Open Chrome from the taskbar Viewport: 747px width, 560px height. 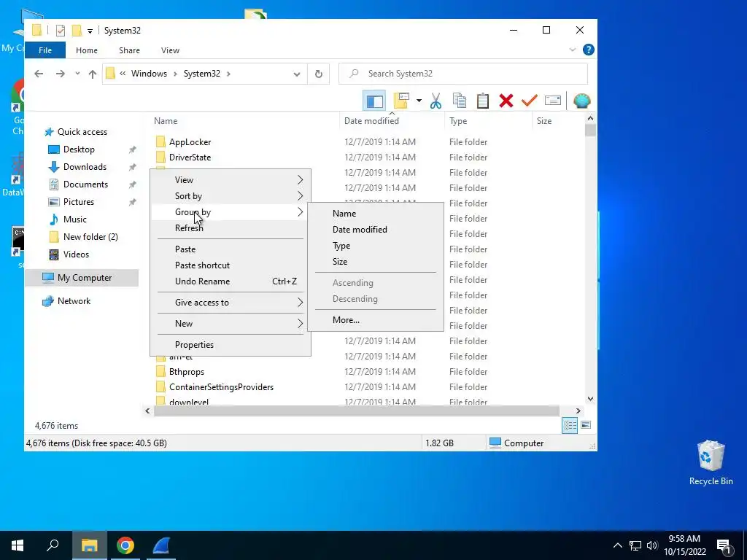(125, 545)
